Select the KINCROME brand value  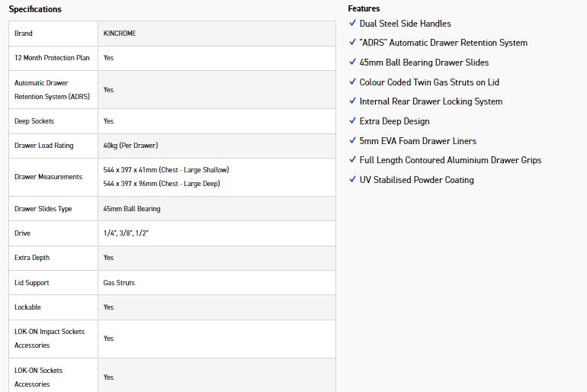[x=120, y=34]
